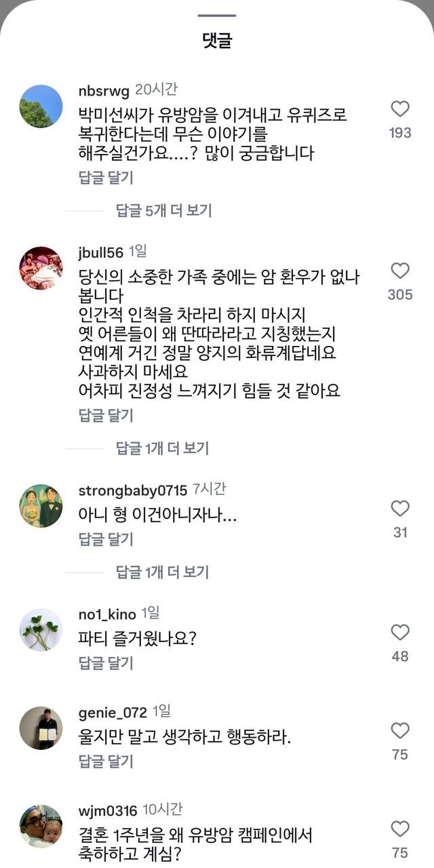Like wjm0316's comment
This screenshot has width=434, height=868.
point(400,829)
